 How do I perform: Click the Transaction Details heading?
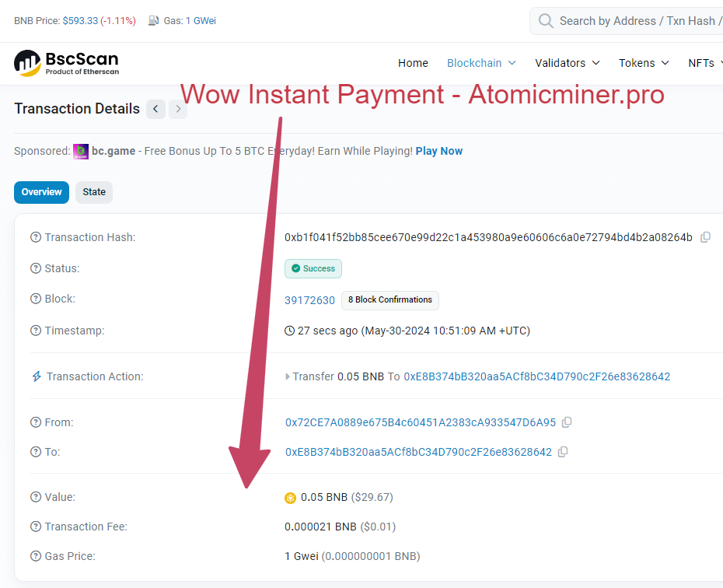(77, 109)
